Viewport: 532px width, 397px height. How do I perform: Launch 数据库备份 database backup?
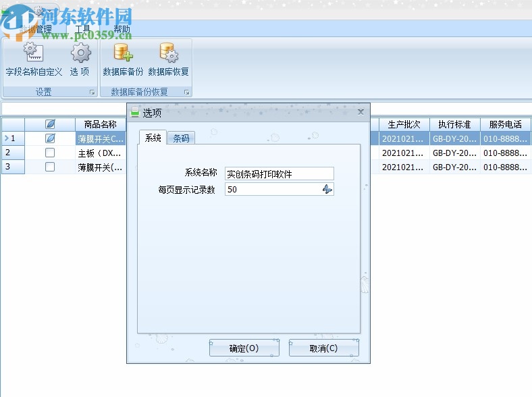[x=123, y=60]
